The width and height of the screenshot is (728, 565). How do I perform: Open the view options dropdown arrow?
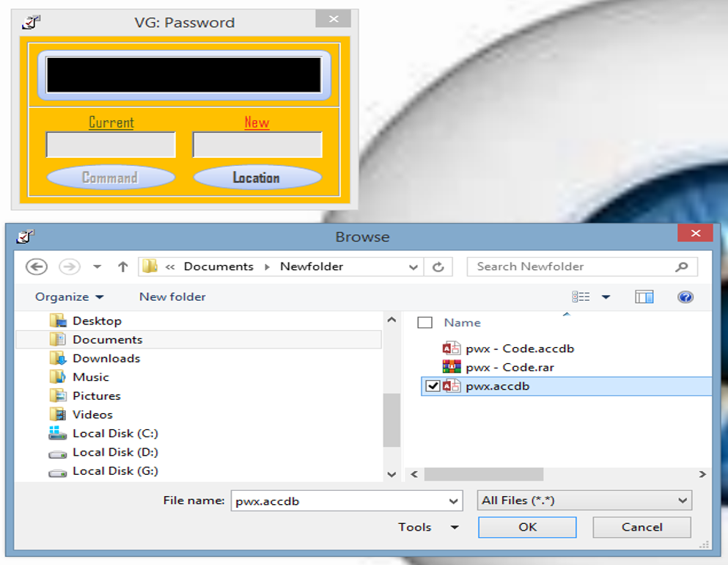[x=606, y=297]
